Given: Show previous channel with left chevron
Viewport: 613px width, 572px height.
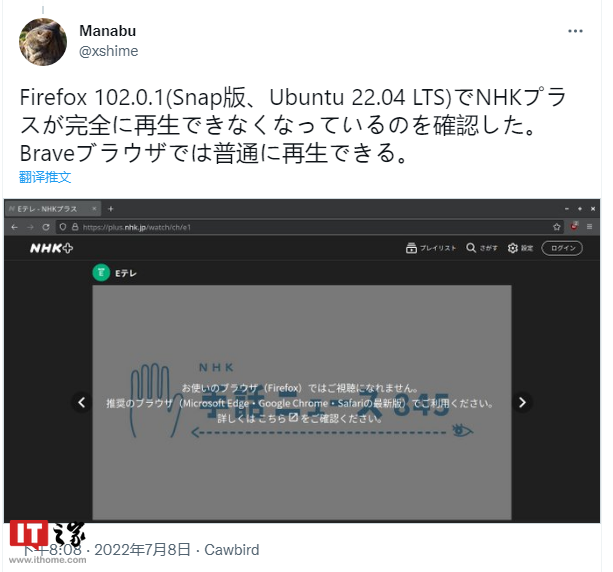Looking at the screenshot, I should (82, 402).
